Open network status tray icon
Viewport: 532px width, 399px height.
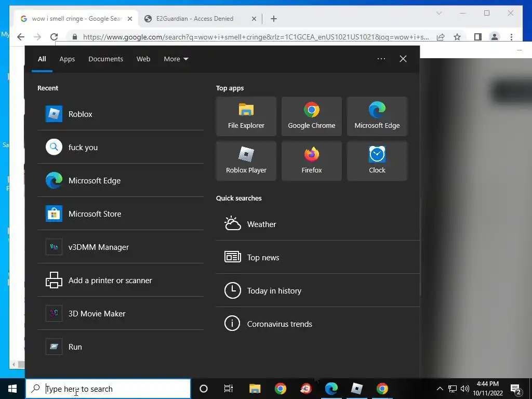pos(453,389)
